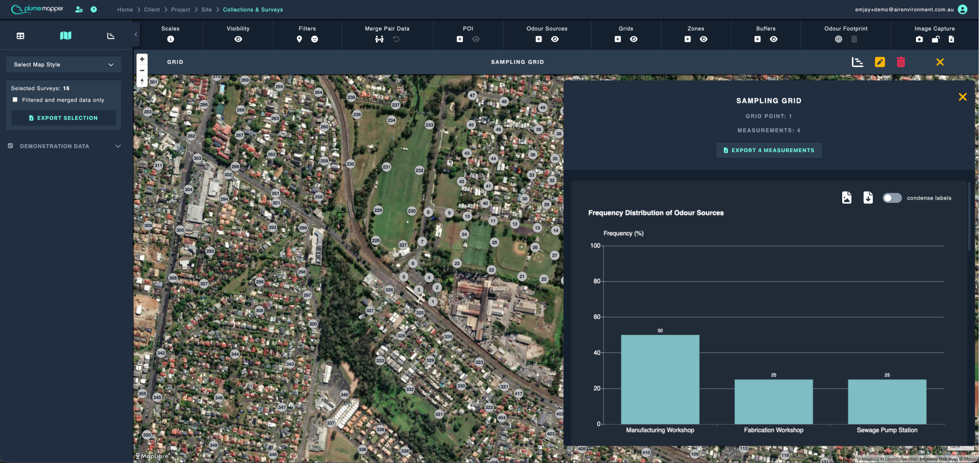Delete the sampling grid with trash icon
This screenshot has height=463, width=980.
coord(901,62)
